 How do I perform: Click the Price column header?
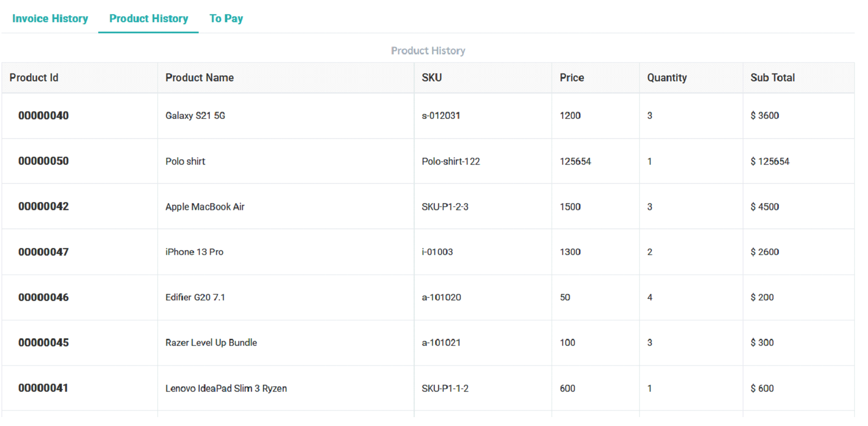[572, 78]
